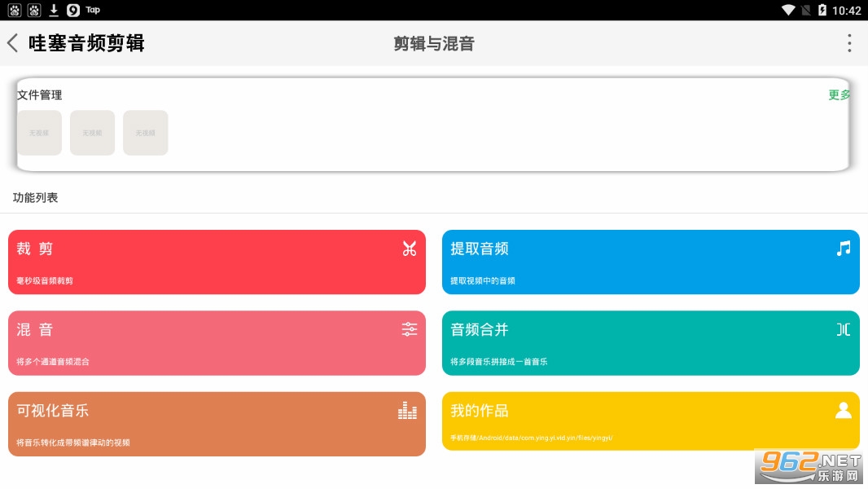Select the first empty file thumbnail
The height and width of the screenshot is (489, 868).
(x=39, y=133)
